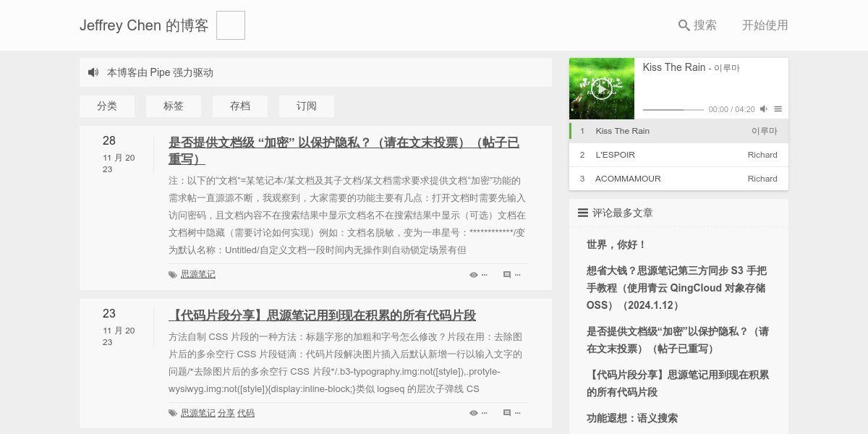The image size is (868, 434).
Task: Open the 开始使用 link in header
Action: coord(765,25)
